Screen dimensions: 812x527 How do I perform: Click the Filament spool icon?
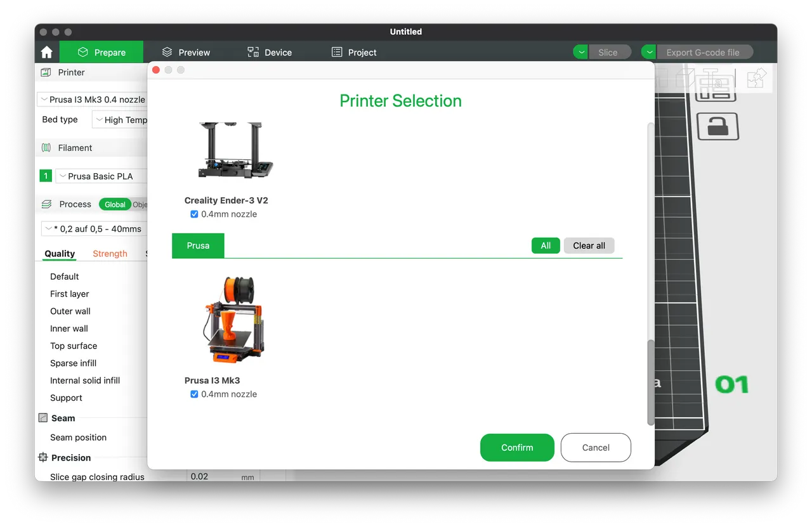click(x=46, y=148)
